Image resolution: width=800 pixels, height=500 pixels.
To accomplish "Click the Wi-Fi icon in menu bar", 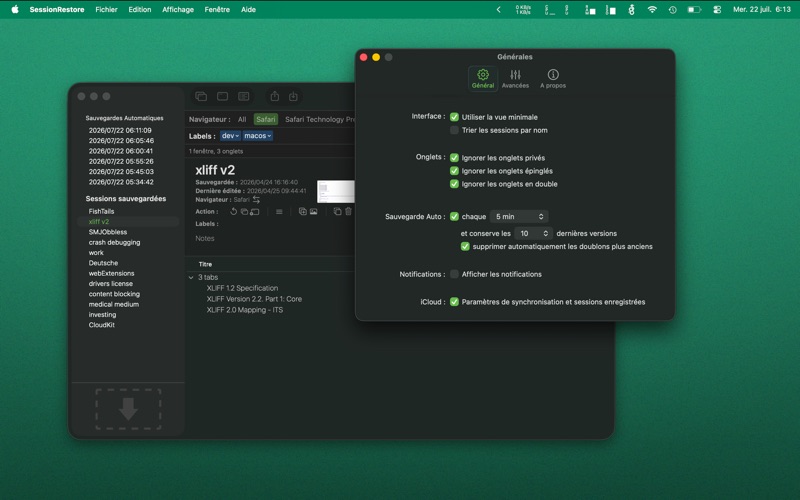I will pyautogui.click(x=652, y=9).
